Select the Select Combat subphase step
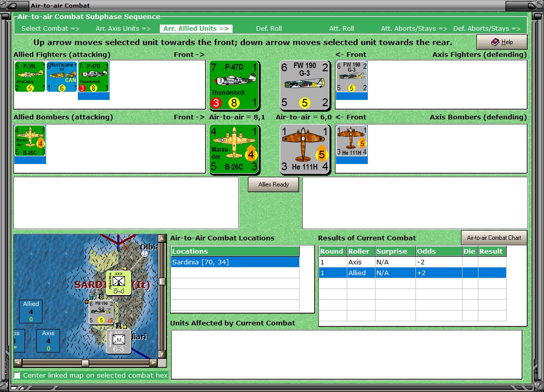The width and height of the screenshot is (544, 392). click(50, 29)
